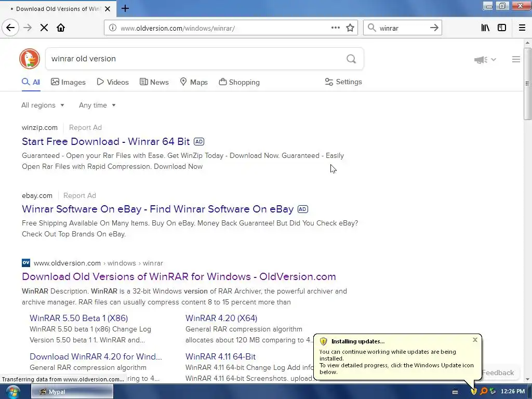This screenshot has width=532, height=399.
Task: Stop loading the page with the X button
Action: [44, 28]
